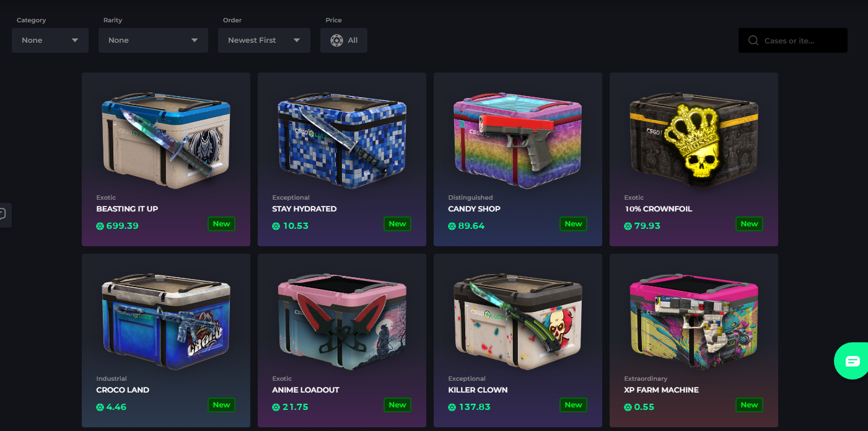This screenshot has height=431, width=868.
Task: Expand the Category dropdown
Action: (50, 40)
